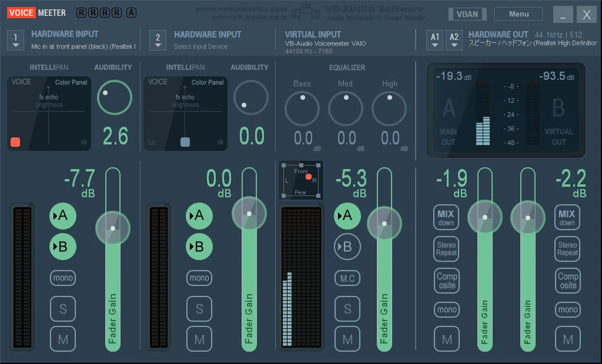Click the -19.3 dB main out reading
602x364 pixels.
click(453, 76)
